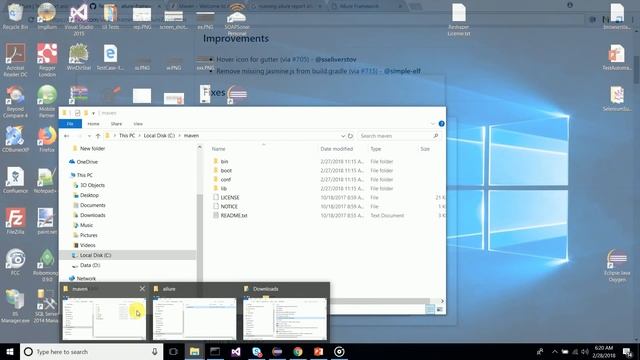Open the CDBurnerXP desktop shortcut
640x360 pixels.
[x=15, y=139]
